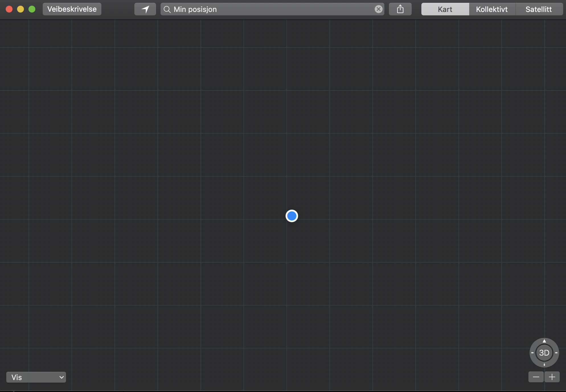
Task: Zoom out with the minus button
Action: (x=536, y=377)
